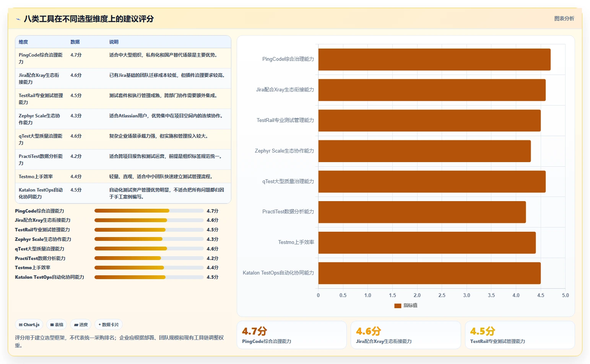Viewport: 590px width, 364px height.
Task: Select the 进度 tag chip
Action: click(81, 325)
